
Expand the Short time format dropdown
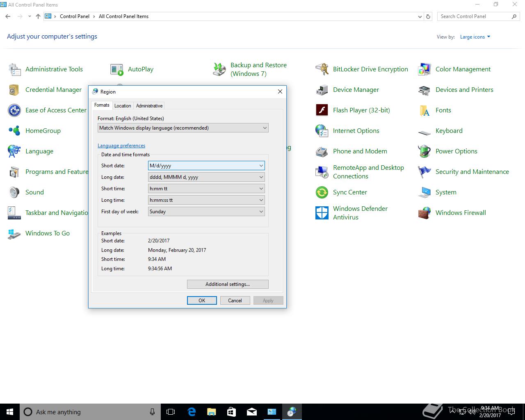206,189
